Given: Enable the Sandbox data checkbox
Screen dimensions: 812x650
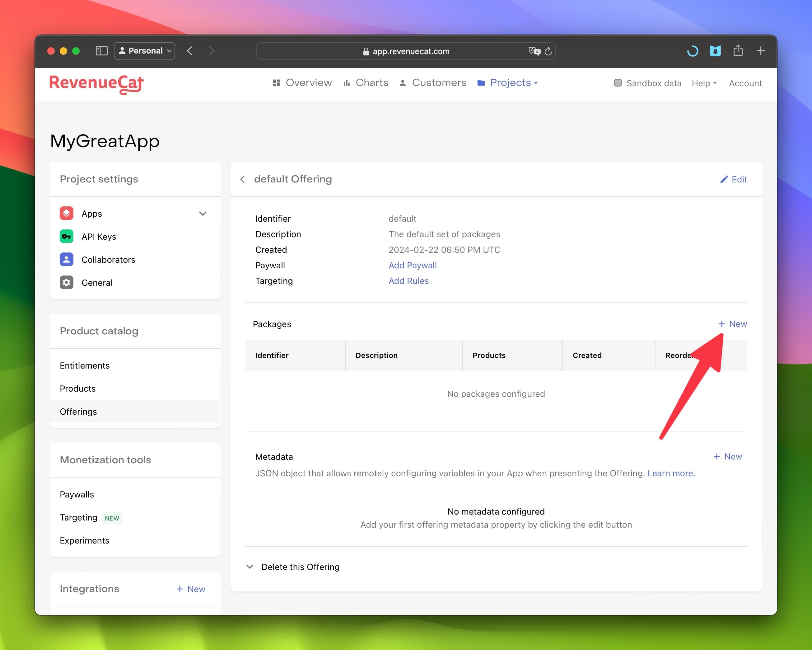Looking at the screenshot, I should point(618,82).
